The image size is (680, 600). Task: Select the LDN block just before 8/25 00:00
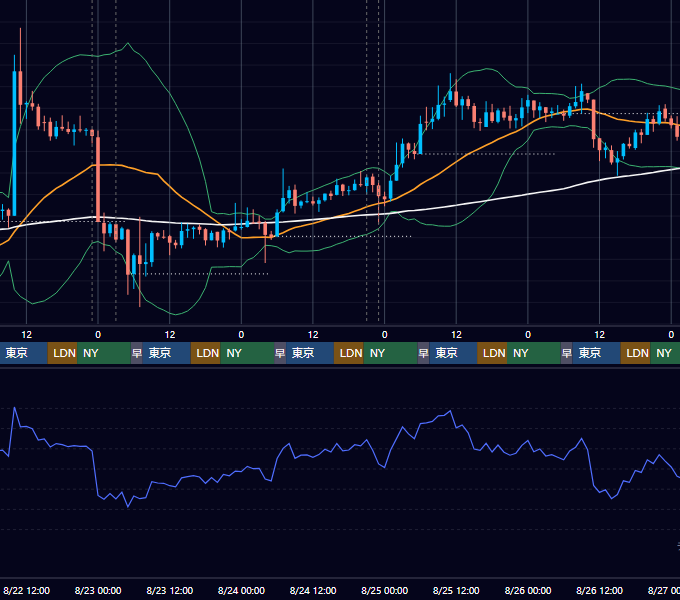349,353
